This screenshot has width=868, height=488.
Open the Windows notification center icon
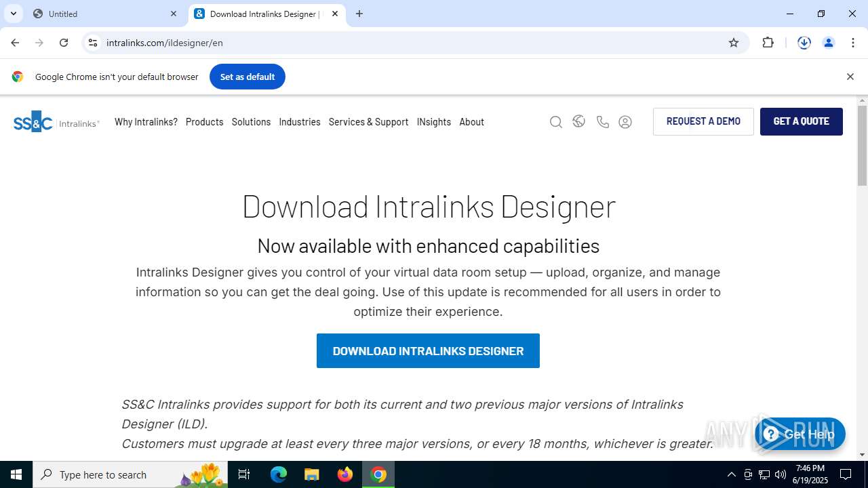coord(846,474)
